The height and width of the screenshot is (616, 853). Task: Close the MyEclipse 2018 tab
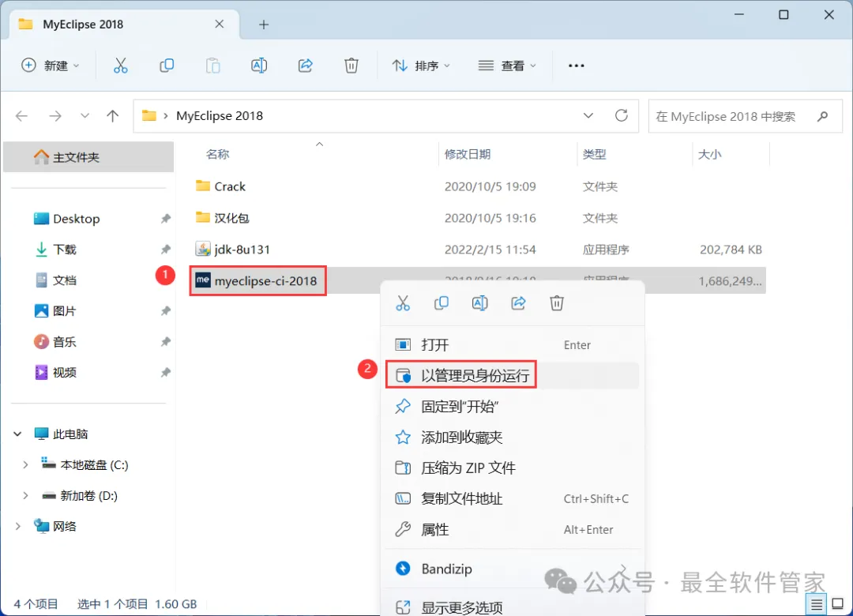click(x=220, y=24)
